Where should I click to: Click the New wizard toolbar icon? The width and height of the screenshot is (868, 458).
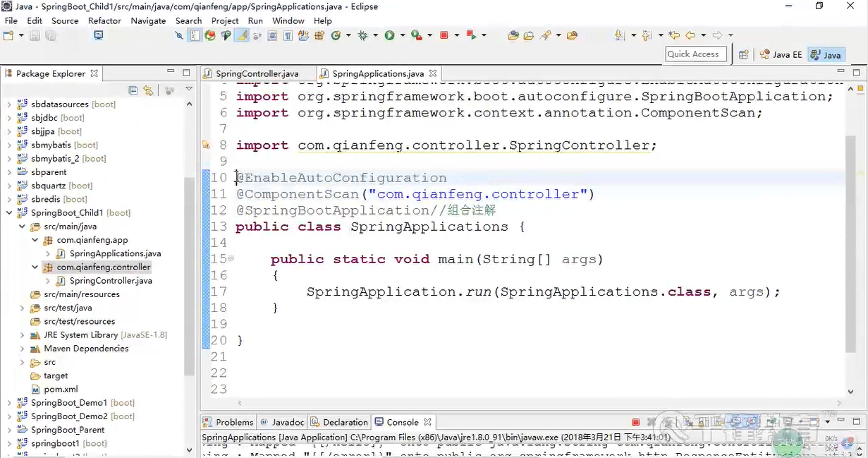[x=8, y=35]
